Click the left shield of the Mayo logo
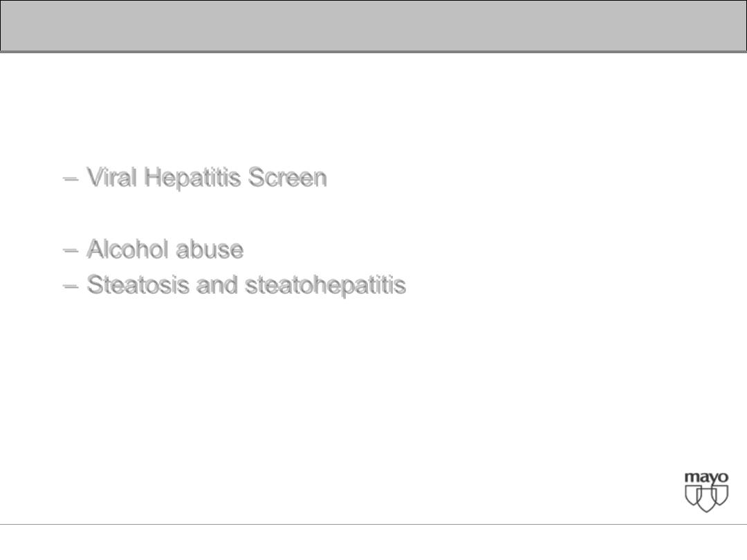Viewport: 747px width, 560px height. coord(693,496)
